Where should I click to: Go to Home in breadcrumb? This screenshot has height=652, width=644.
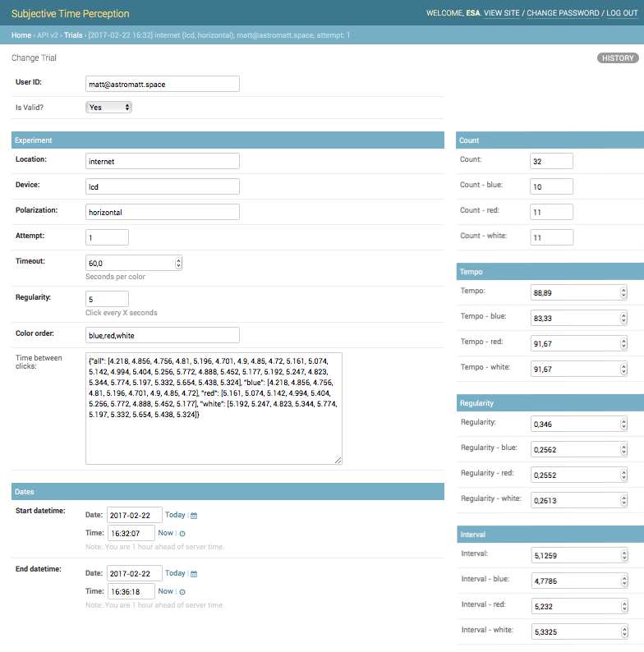pos(21,35)
